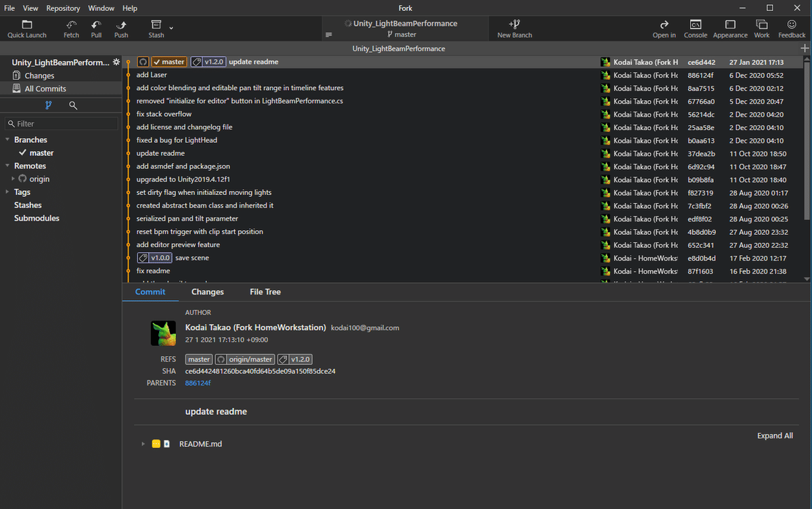Expand the origin remote
Screen dimensions: 812x509
13,179
